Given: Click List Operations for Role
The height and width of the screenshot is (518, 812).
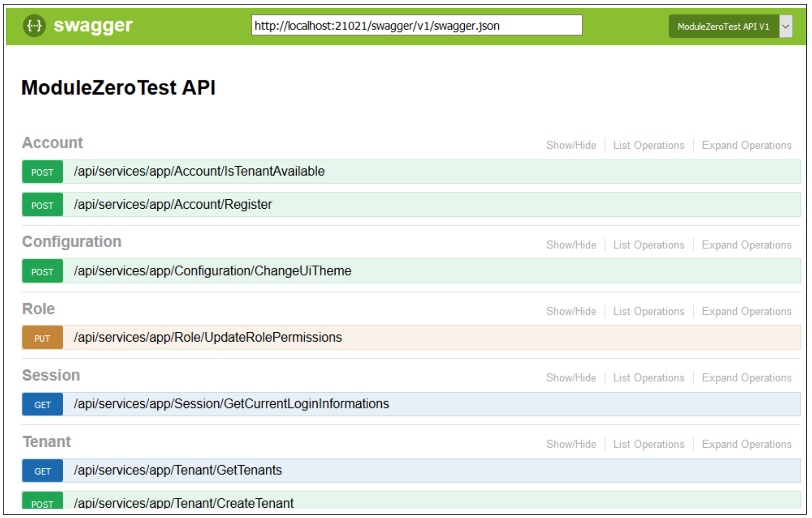Looking at the screenshot, I should click(x=649, y=312).
